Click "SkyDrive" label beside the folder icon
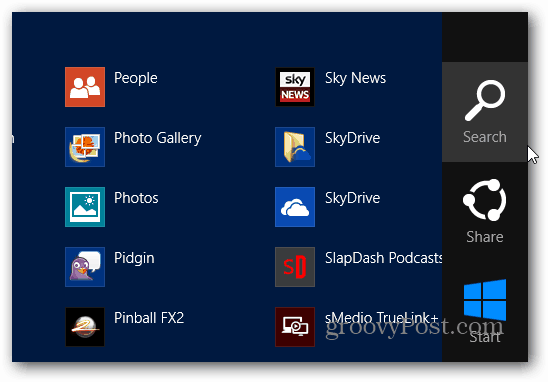Viewport: 559px width, 382px height. (x=353, y=138)
